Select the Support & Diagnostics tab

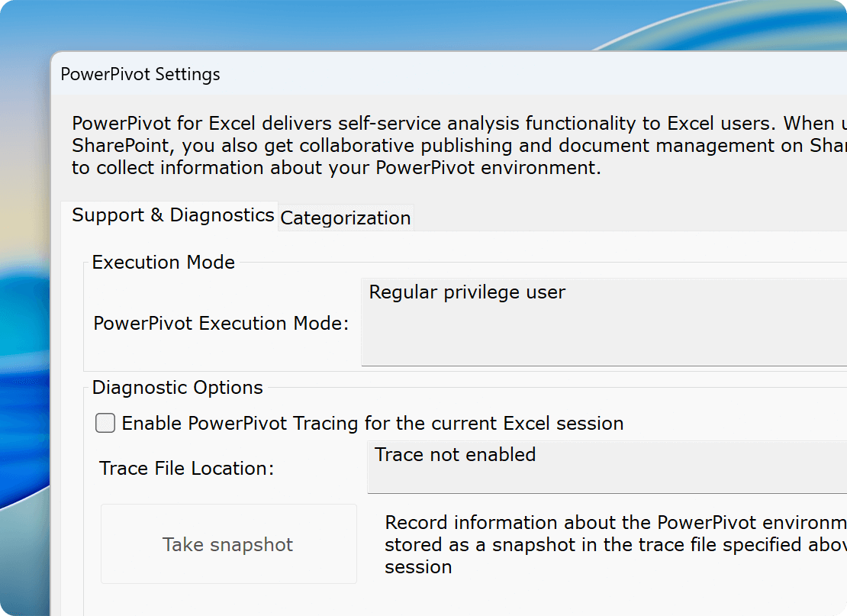[x=172, y=215]
